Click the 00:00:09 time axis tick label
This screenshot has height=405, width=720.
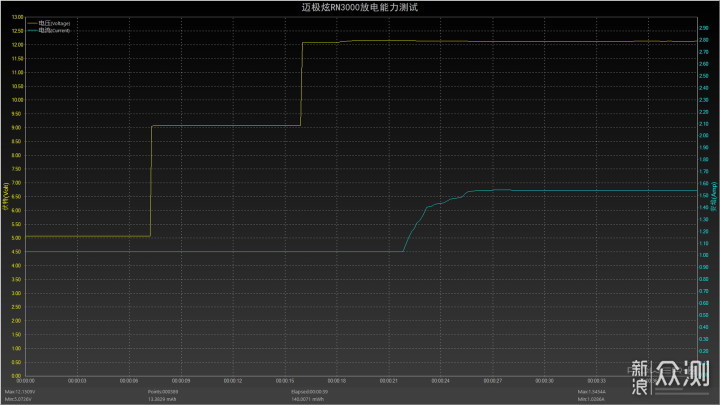(x=181, y=381)
